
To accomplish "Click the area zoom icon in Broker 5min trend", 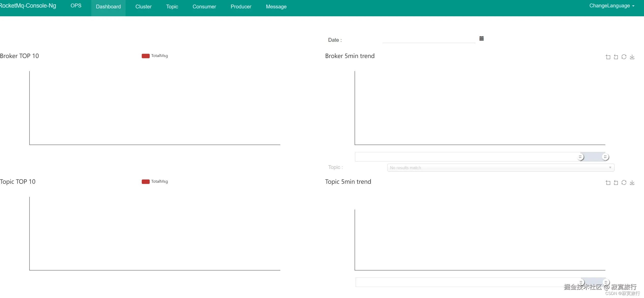I will click(608, 57).
